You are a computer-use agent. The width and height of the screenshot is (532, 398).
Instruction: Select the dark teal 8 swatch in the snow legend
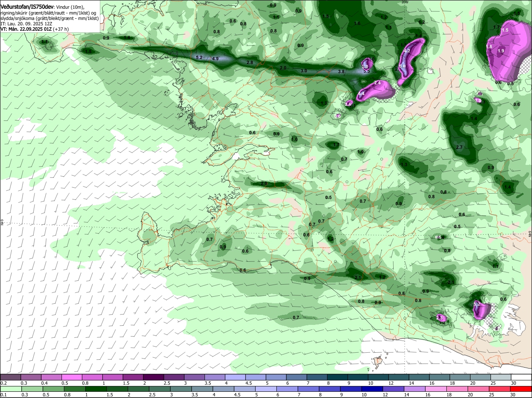tap(337, 377)
